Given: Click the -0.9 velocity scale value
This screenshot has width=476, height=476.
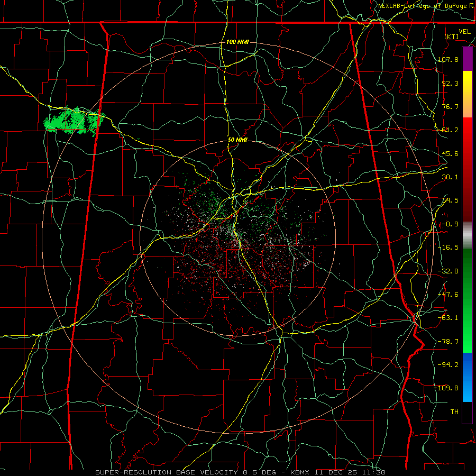Looking at the screenshot, I should (x=450, y=224).
